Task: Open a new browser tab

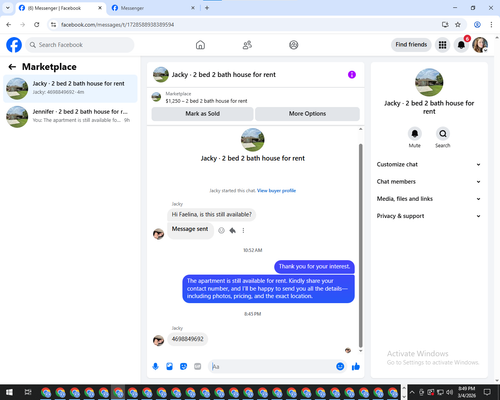Action: coord(207,8)
